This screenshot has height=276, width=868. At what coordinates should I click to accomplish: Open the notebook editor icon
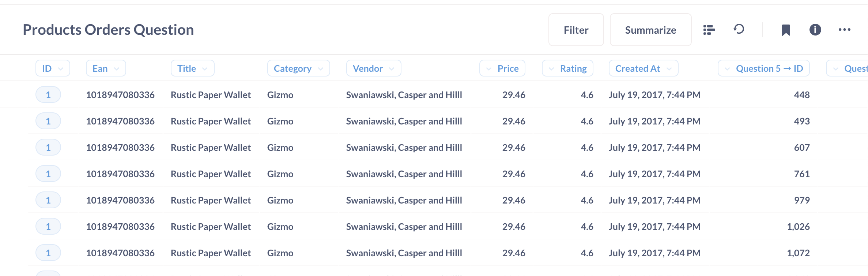coord(709,29)
